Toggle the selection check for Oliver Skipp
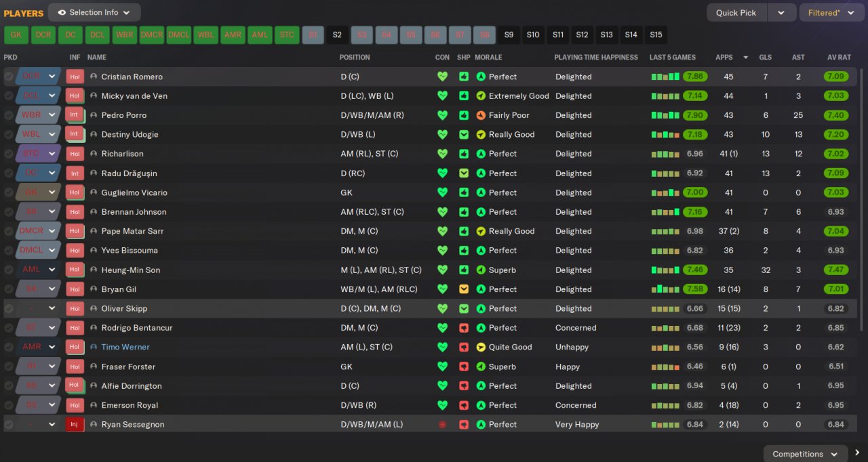Screen dimensions: 868x462 (x=9, y=308)
